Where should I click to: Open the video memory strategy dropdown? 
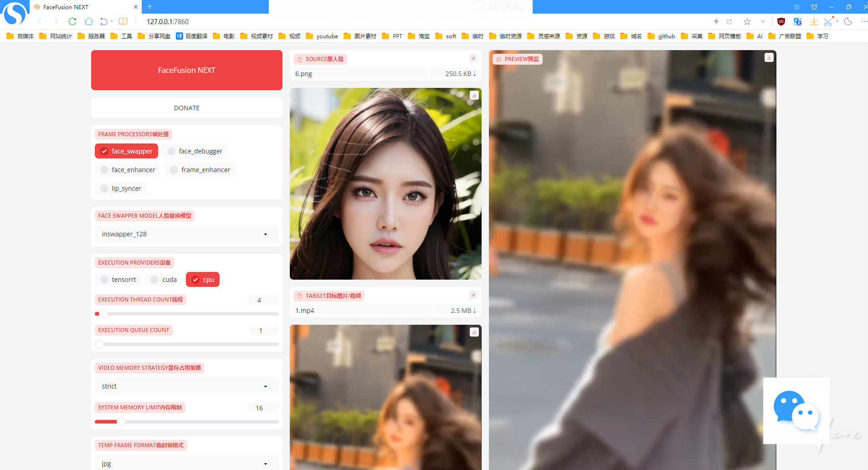[x=187, y=386]
